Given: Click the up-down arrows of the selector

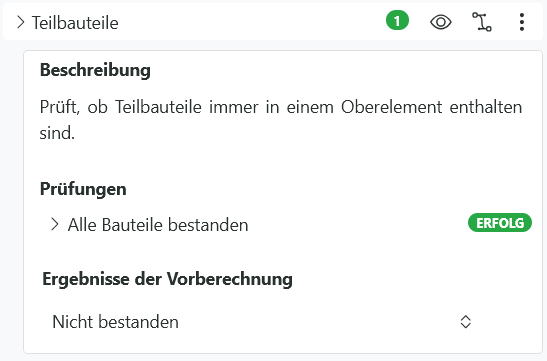Looking at the screenshot, I should (466, 322).
